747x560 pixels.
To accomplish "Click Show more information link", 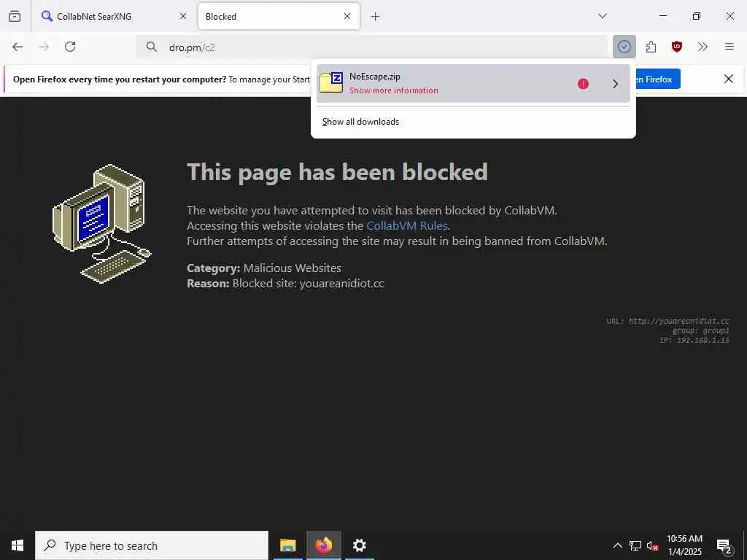I will pos(393,90).
